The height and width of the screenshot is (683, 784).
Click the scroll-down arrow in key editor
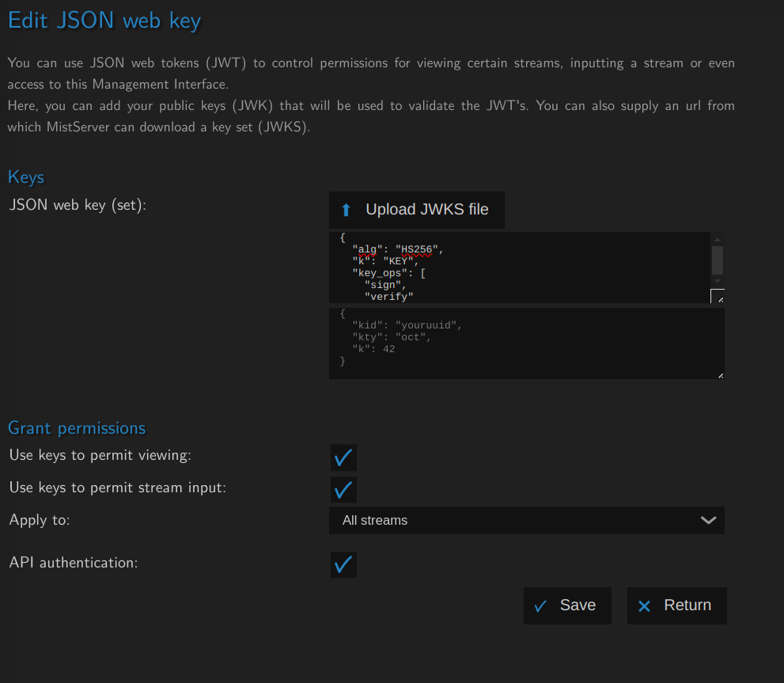(717, 281)
